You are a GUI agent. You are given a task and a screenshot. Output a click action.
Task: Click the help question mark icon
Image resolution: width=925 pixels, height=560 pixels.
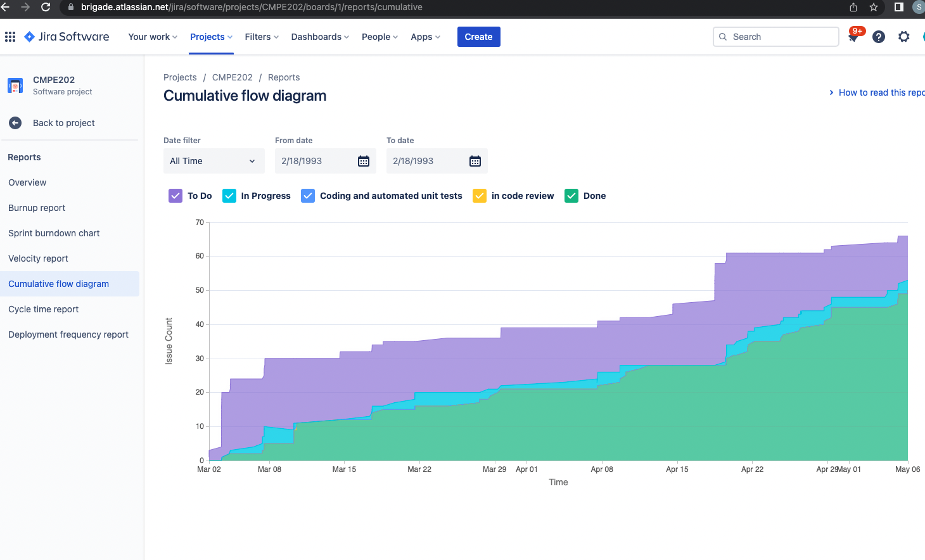pos(878,36)
